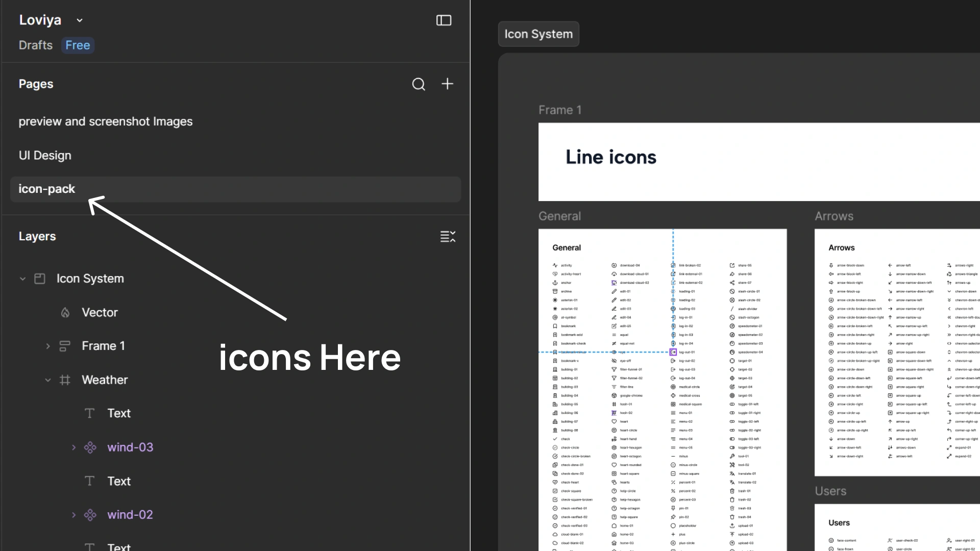This screenshot has width=980, height=551.
Task: Open the Loviya file name dropdown
Action: click(x=80, y=20)
